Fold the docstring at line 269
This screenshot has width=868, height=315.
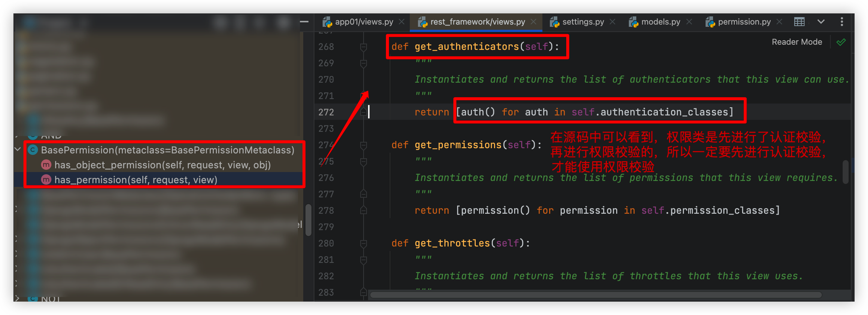pyautogui.click(x=364, y=63)
